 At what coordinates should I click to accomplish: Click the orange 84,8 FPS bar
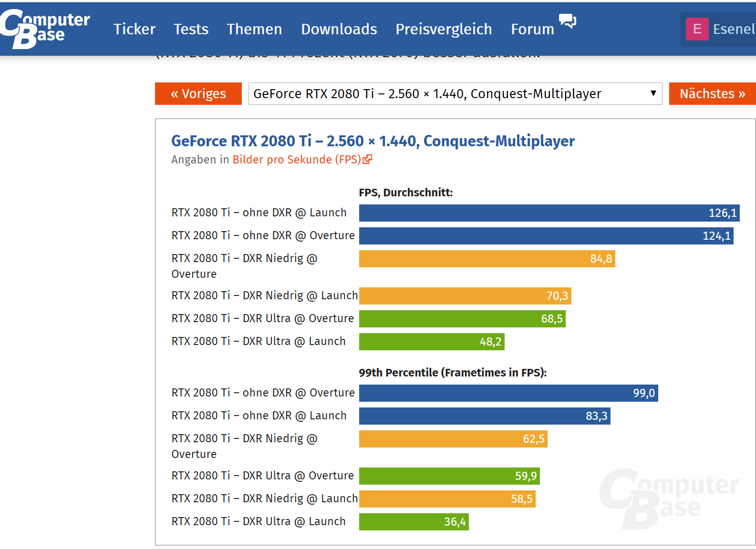tap(487, 259)
